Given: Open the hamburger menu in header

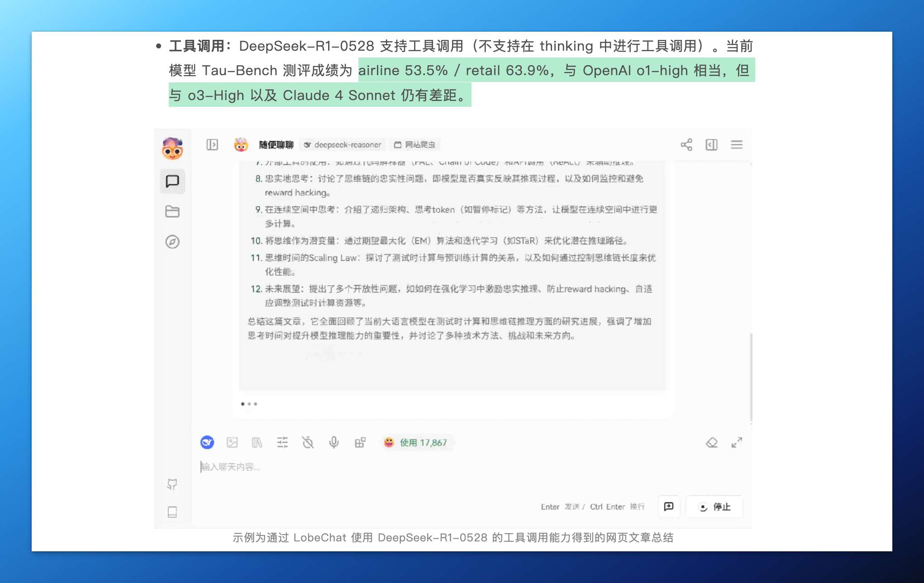Looking at the screenshot, I should (737, 145).
